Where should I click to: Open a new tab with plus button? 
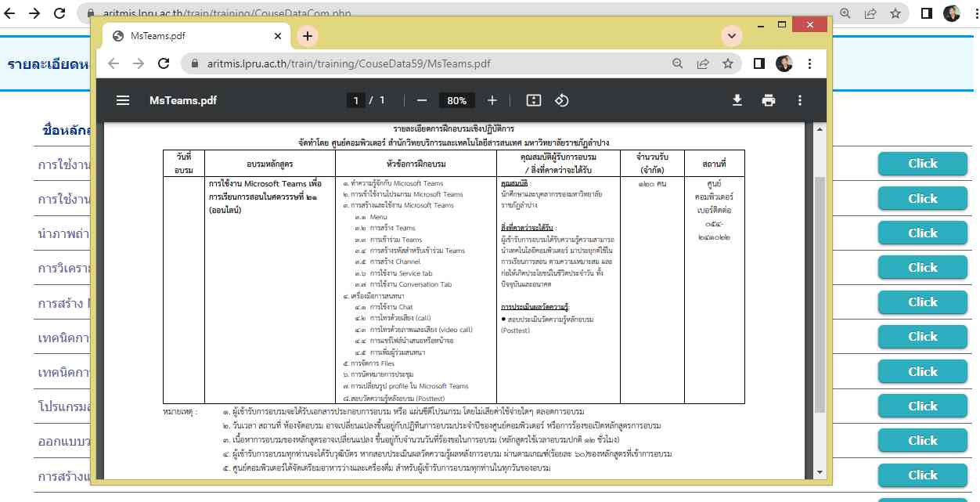(308, 36)
